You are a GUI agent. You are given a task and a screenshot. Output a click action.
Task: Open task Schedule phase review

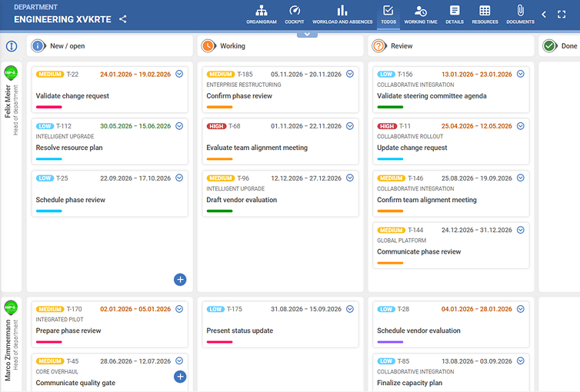point(71,200)
